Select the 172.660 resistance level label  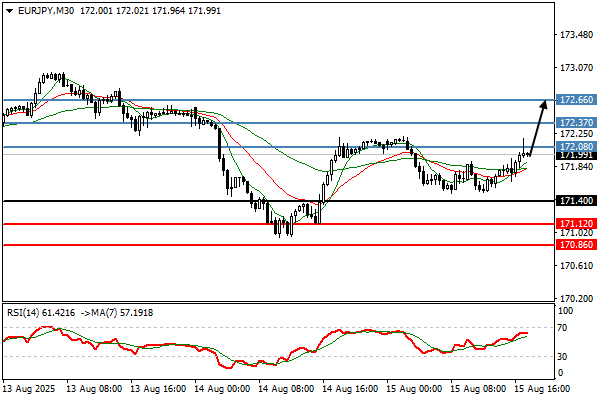pos(576,100)
